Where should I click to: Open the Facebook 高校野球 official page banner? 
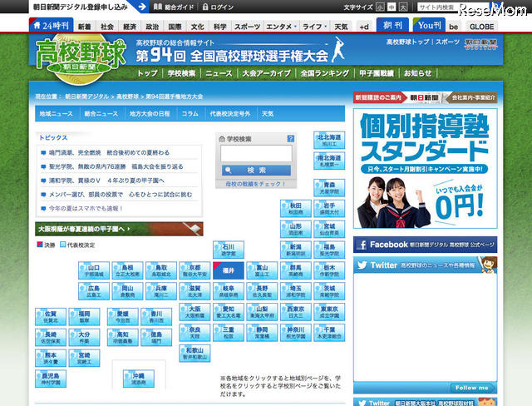[425, 245]
